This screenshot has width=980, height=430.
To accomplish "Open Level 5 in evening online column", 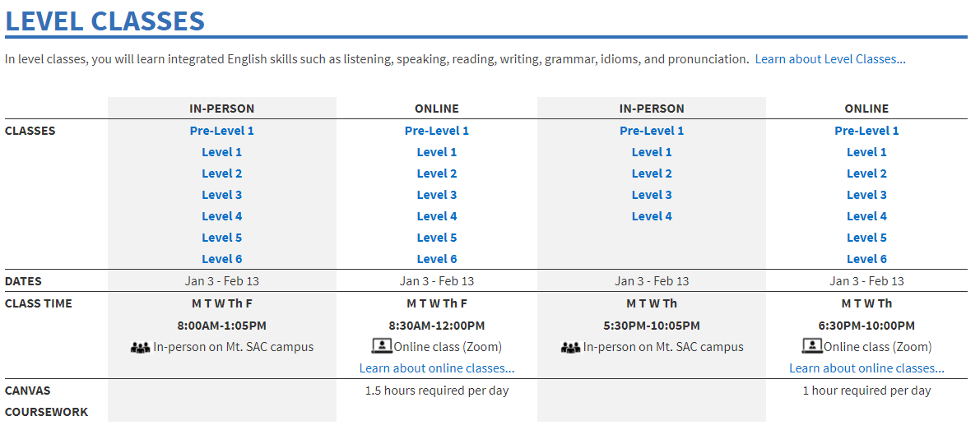I will (x=867, y=238).
